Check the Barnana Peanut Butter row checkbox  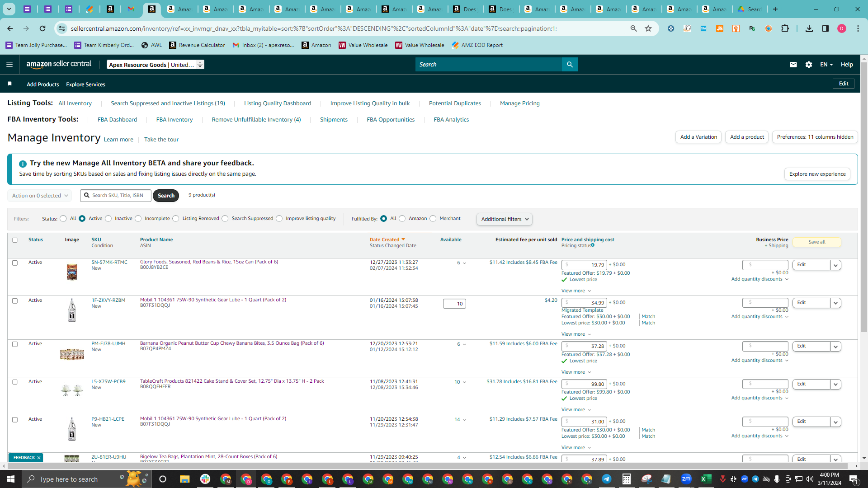point(15,344)
